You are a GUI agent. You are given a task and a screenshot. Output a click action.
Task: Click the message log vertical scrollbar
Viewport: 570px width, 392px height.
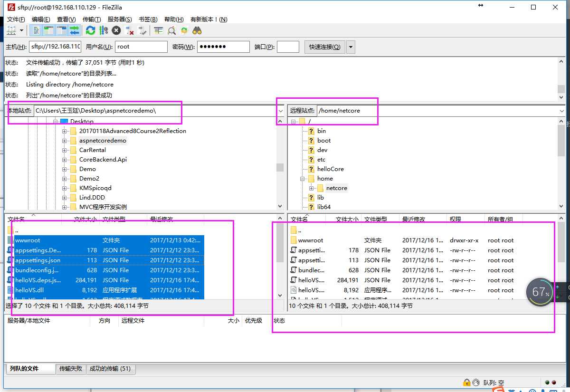561,78
